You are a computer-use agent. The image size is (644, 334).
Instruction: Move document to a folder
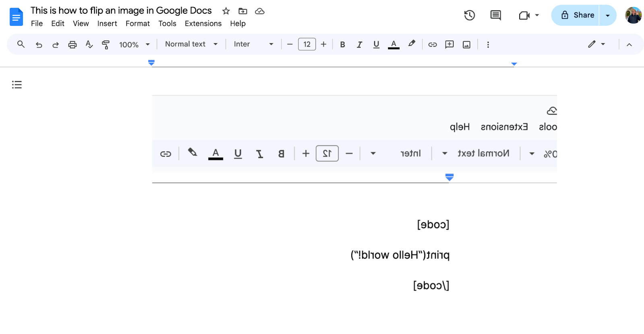tap(243, 11)
